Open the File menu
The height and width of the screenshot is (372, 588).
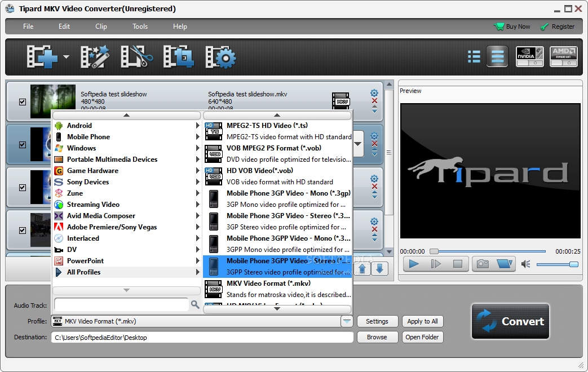(28, 26)
